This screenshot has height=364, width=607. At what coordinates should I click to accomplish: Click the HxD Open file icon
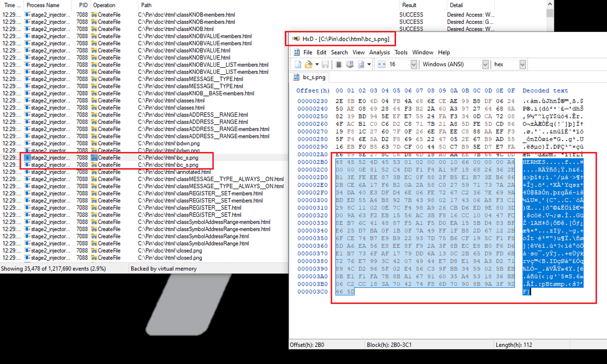click(x=308, y=64)
